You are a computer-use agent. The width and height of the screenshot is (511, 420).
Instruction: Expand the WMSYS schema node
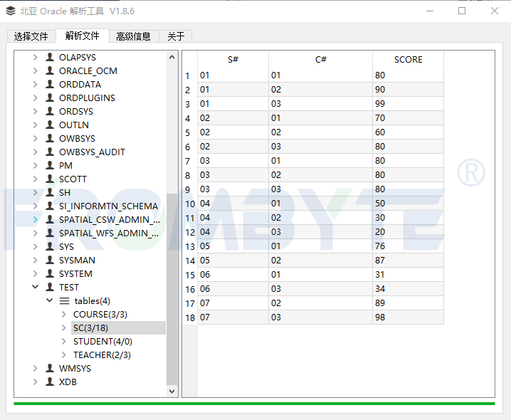35,369
